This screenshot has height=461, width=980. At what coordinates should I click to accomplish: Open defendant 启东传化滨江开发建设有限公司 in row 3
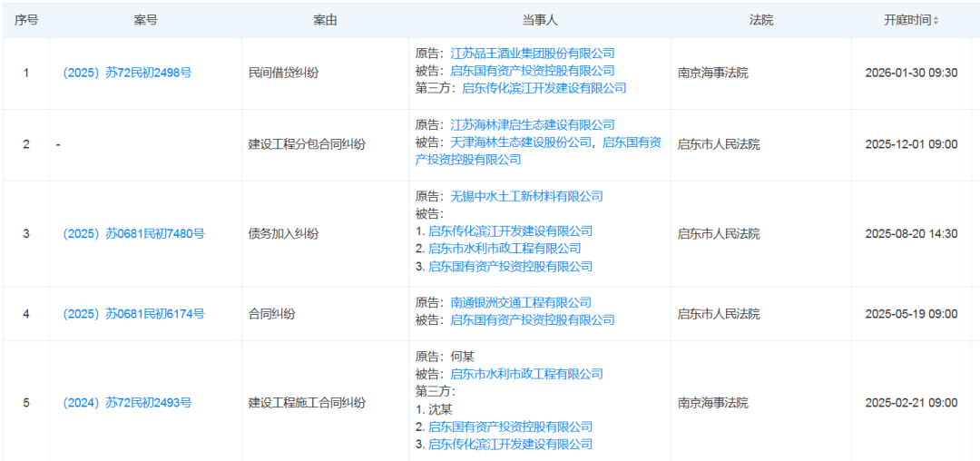coord(510,231)
